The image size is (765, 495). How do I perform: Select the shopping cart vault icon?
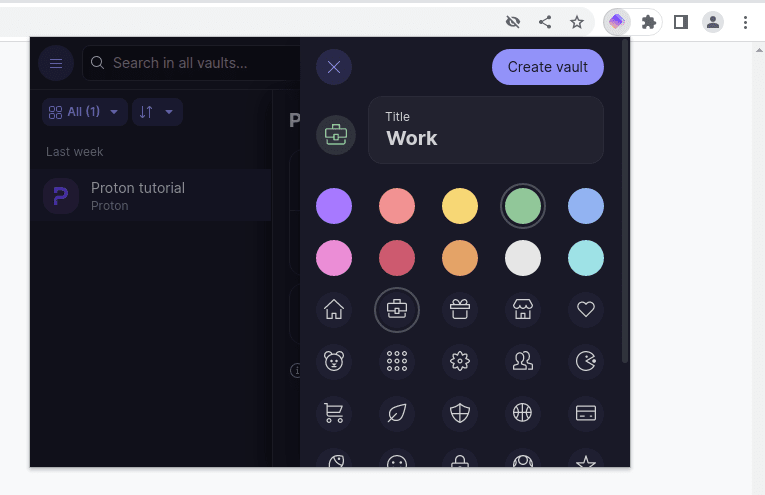334,414
